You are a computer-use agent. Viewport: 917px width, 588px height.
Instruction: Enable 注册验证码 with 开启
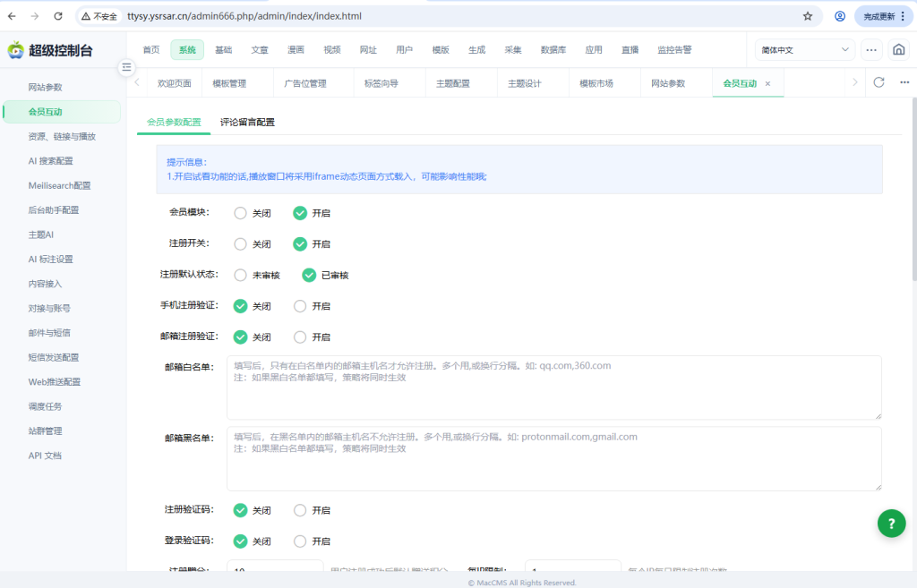[300, 510]
